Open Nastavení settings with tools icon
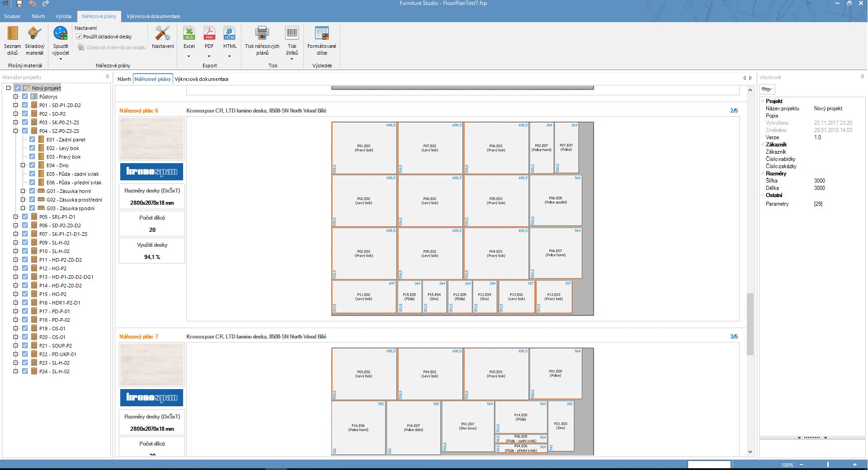Screen dimensions: 868x470 163,38
